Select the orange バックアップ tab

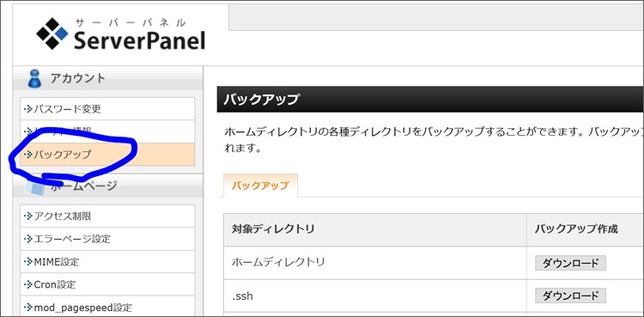click(260, 186)
